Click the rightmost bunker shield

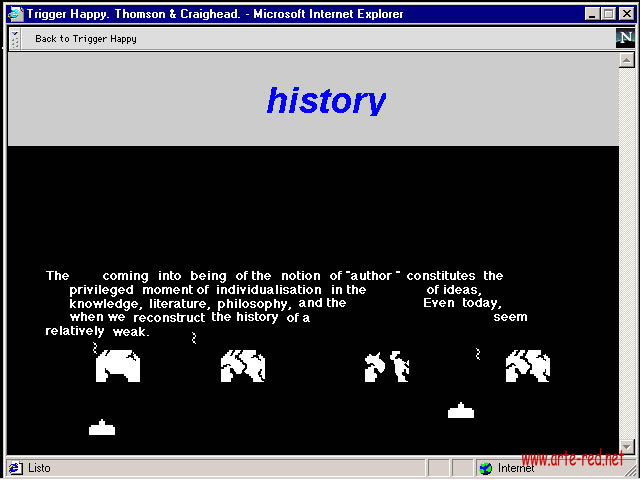tap(528, 366)
